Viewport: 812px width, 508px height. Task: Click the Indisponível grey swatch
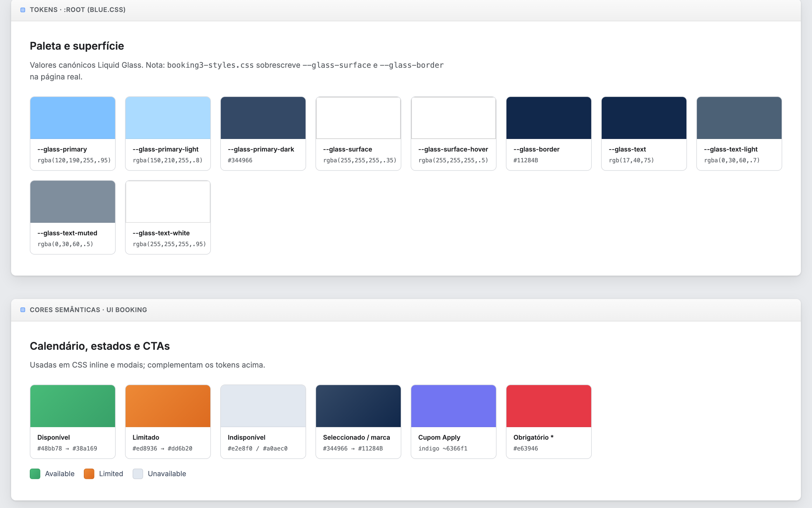pyautogui.click(x=263, y=406)
